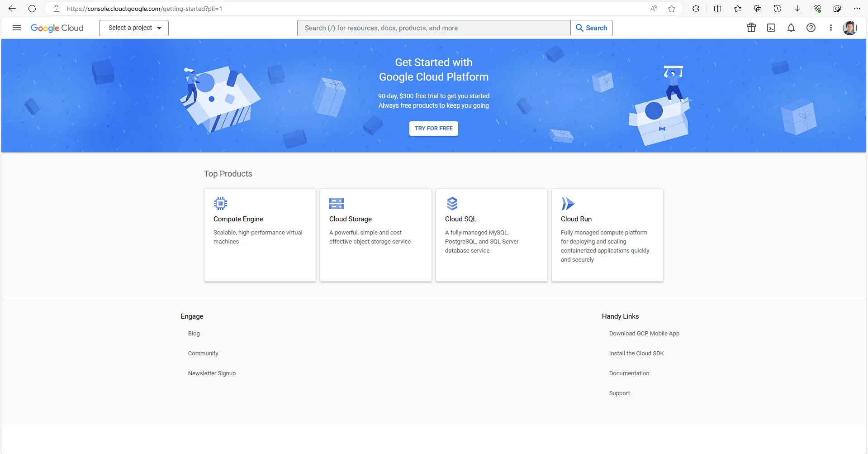
Task: Open Download GCP Mobile App link
Action: 644,334
